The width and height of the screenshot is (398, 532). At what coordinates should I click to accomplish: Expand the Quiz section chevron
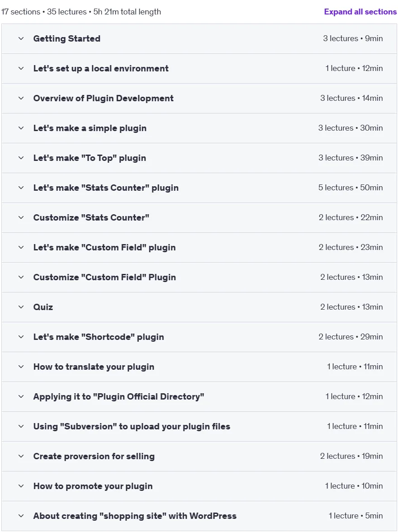coord(21,307)
